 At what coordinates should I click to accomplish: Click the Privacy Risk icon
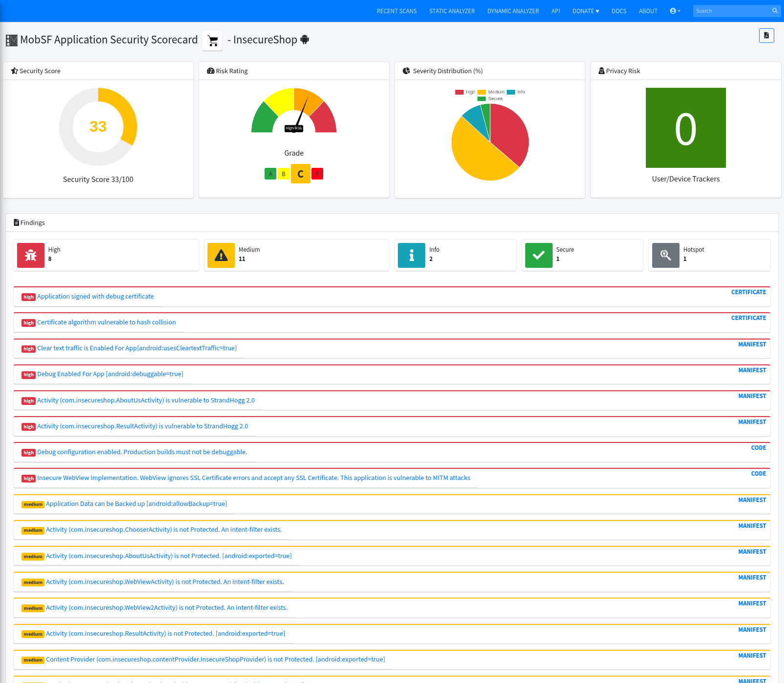click(601, 71)
